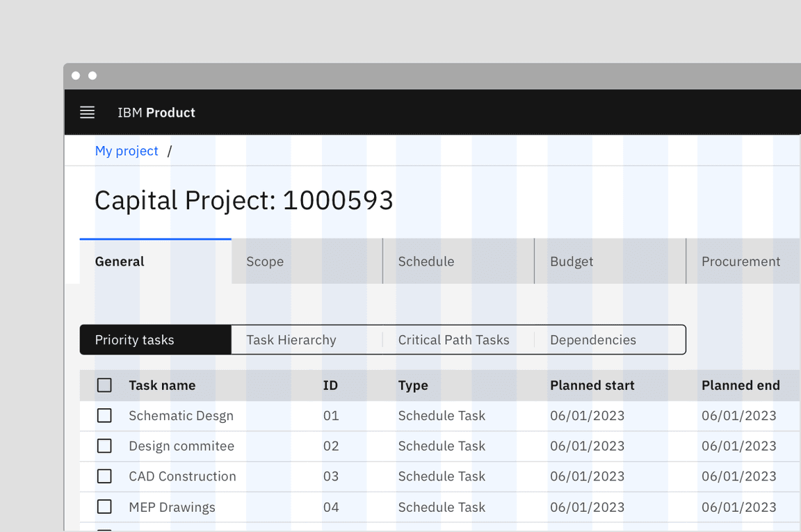Sort by Planned start column header
The image size is (801, 532).
[x=592, y=385]
